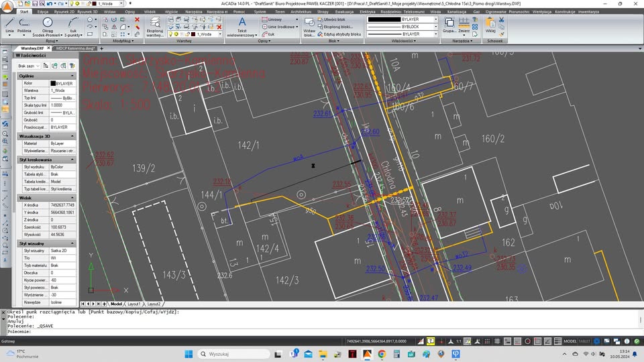Click the save icon in quick access toolbar

pos(35,3)
